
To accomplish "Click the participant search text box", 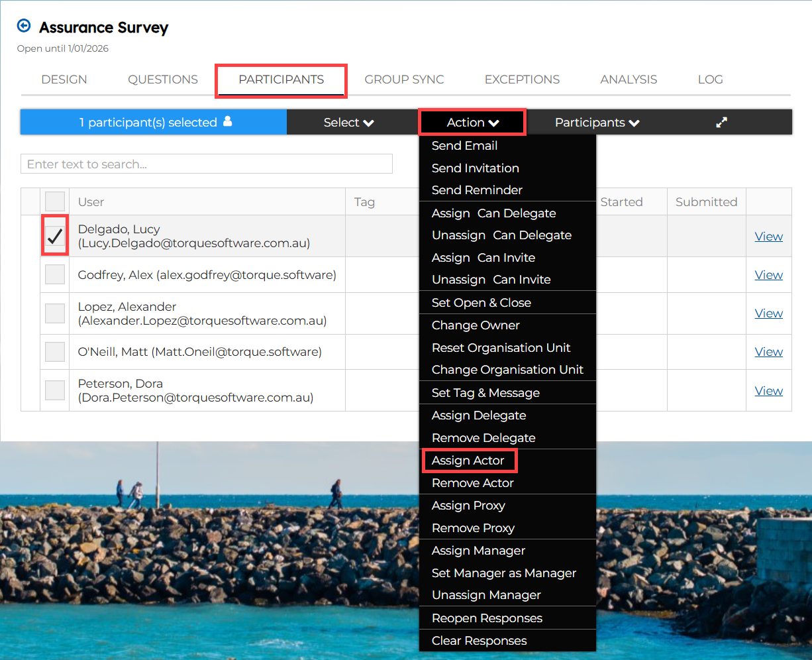I will 206,164.
